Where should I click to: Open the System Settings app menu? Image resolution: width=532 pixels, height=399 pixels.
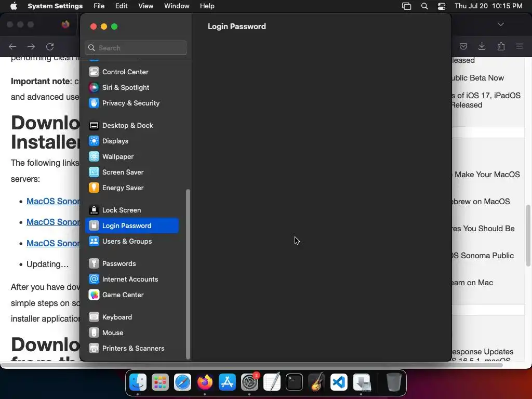pos(55,6)
